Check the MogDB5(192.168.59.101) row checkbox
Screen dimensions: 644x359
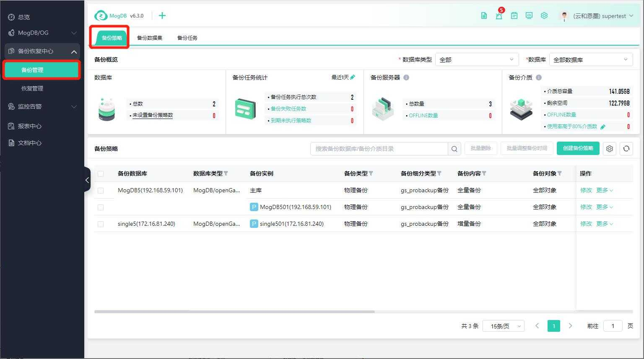[101, 191]
